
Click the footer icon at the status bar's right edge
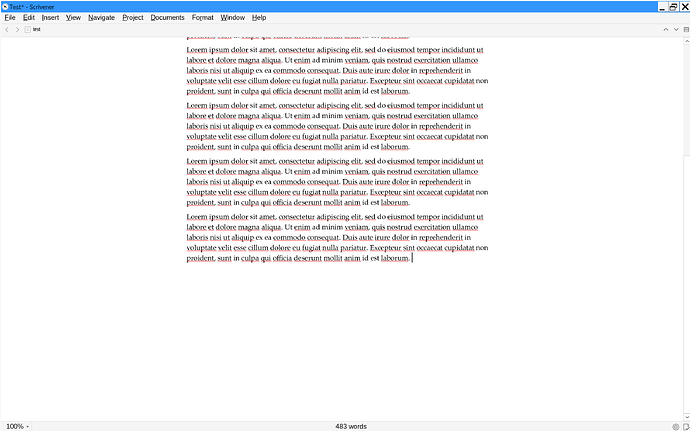point(686,427)
